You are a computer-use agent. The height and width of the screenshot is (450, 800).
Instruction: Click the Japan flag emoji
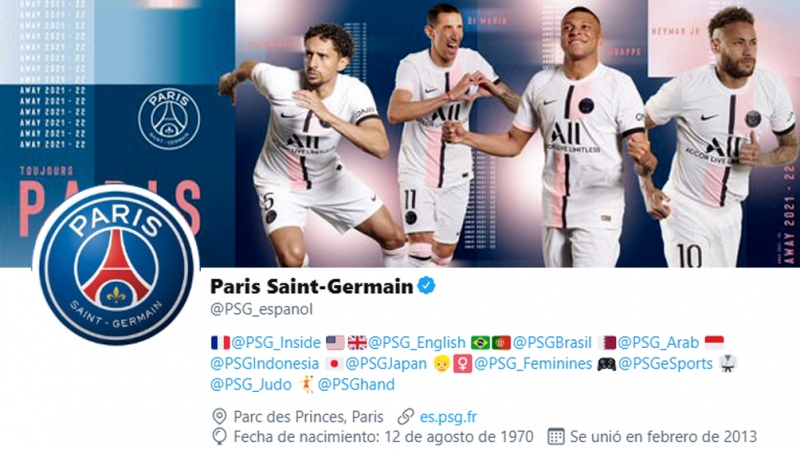pyautogui.click(x=334, y=364)
